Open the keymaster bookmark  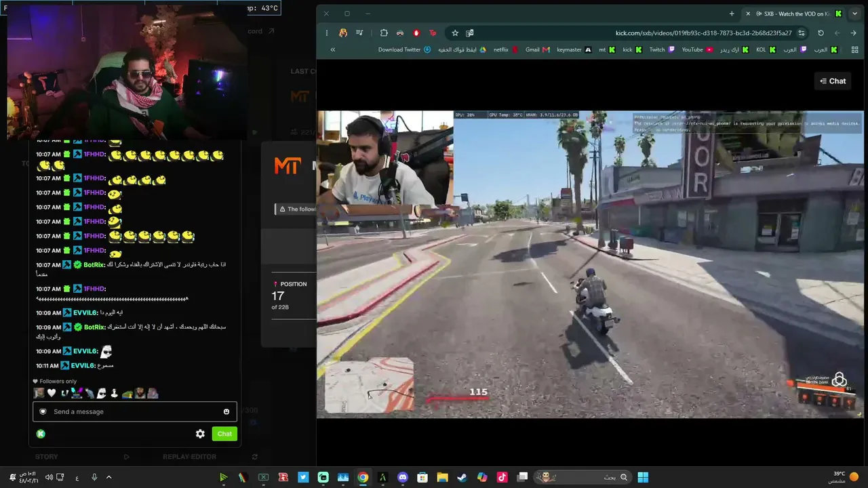[574, 49]
